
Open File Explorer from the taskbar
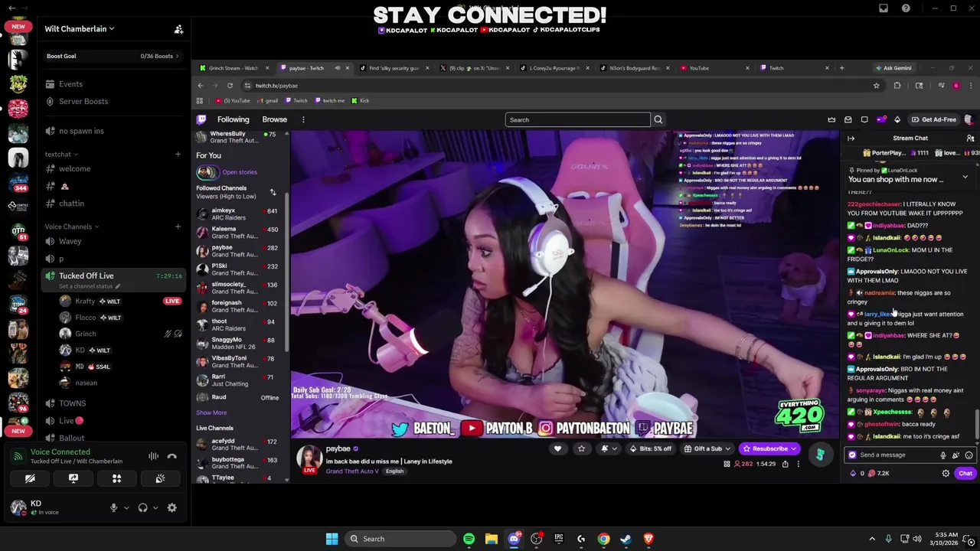tap(491, 539)
